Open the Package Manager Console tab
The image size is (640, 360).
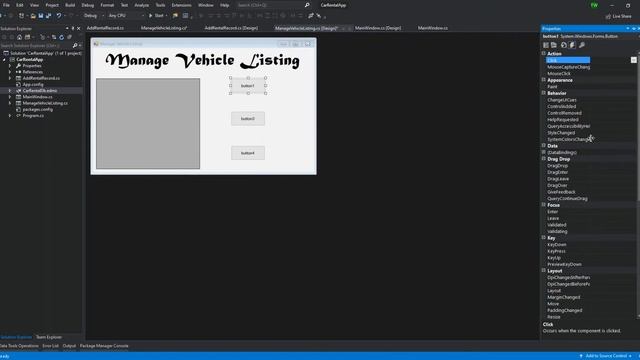tap(104, 346)
